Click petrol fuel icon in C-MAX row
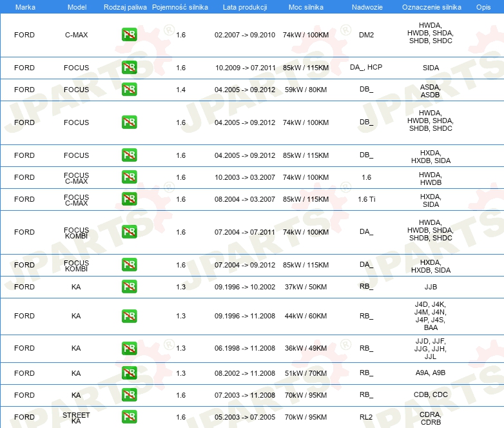The height and width of the screenshot is (428, 504). (x=129, y=35)
